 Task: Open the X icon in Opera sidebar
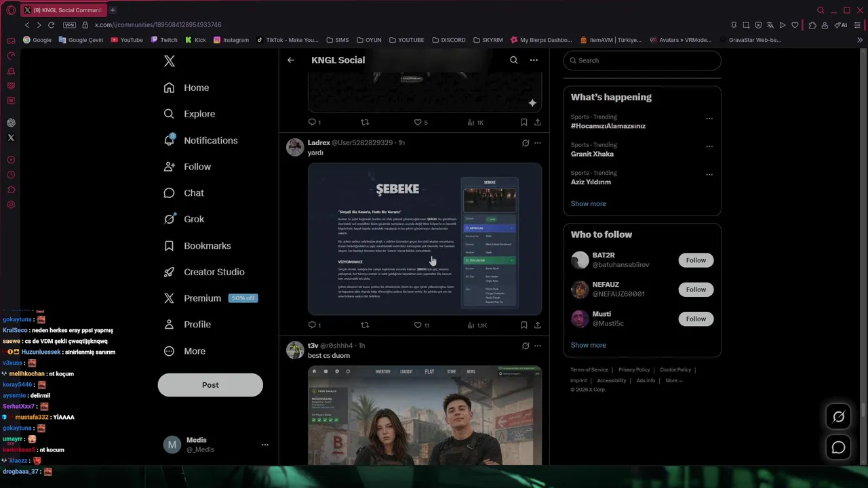pos(11,138)
